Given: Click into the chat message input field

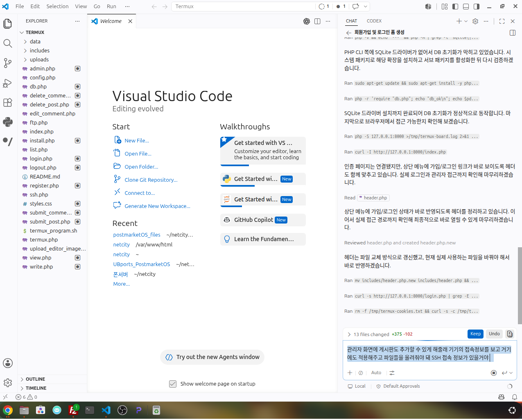Looking at the screenshot, I should point(429,354).
